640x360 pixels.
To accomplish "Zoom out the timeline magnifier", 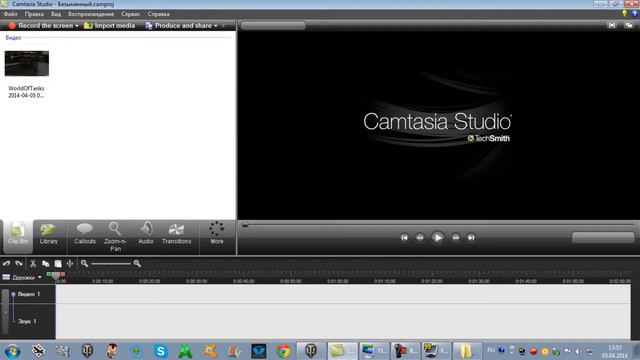I will (84, 264).
